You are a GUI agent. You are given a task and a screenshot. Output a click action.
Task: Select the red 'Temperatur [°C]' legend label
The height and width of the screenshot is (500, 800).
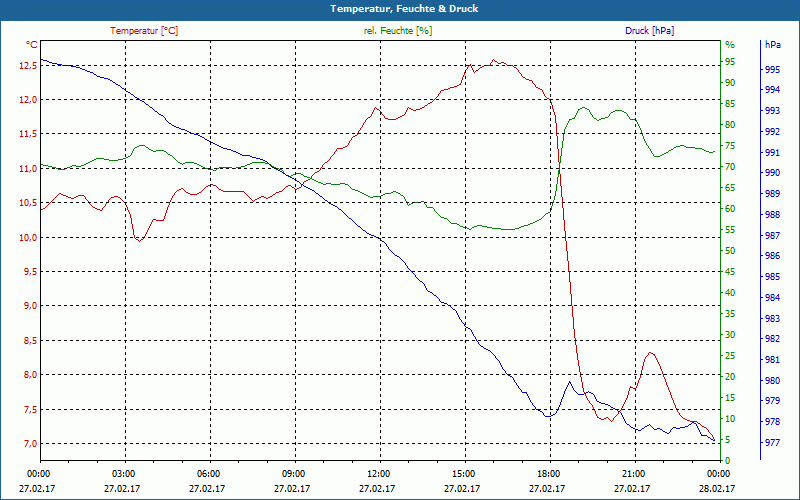[x=144, y=31]
